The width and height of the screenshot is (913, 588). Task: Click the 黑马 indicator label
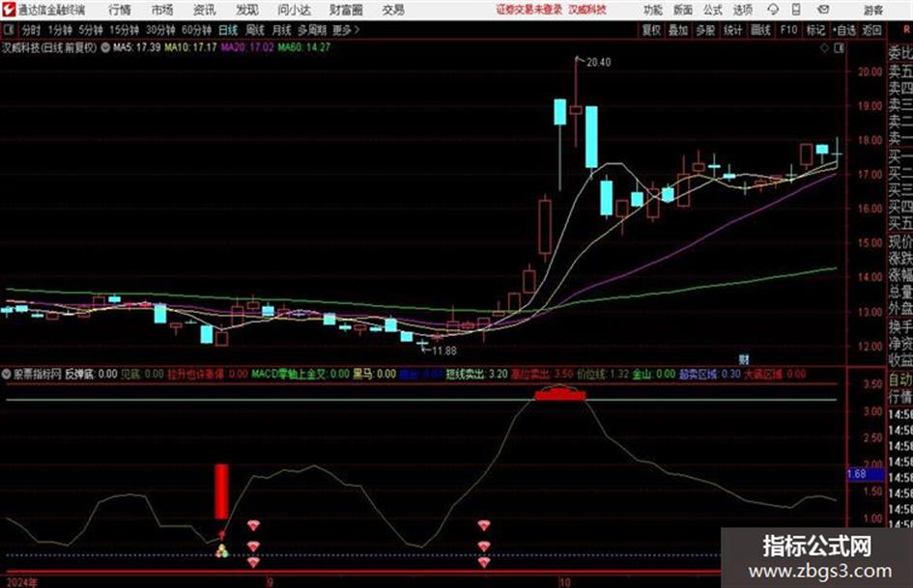coord(362,375)
